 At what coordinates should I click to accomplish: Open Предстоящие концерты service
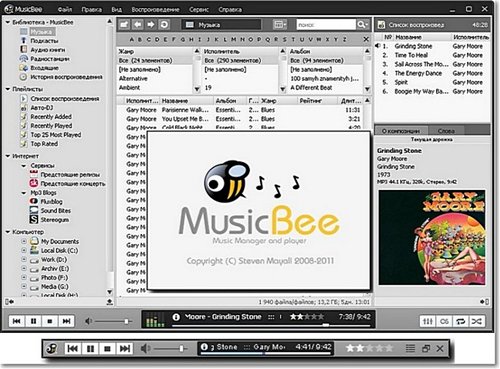73,183
